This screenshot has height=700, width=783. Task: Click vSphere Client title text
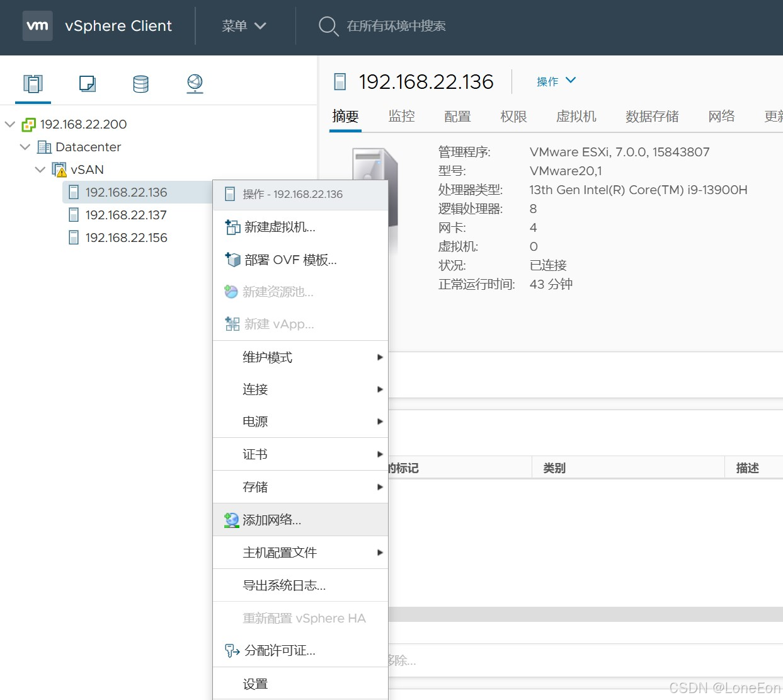click(x=118, y=26)
